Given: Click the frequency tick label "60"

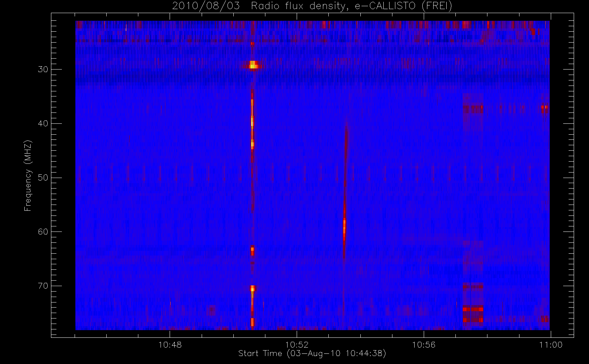Looking at the screenshot, I should (x=43, y=232).
